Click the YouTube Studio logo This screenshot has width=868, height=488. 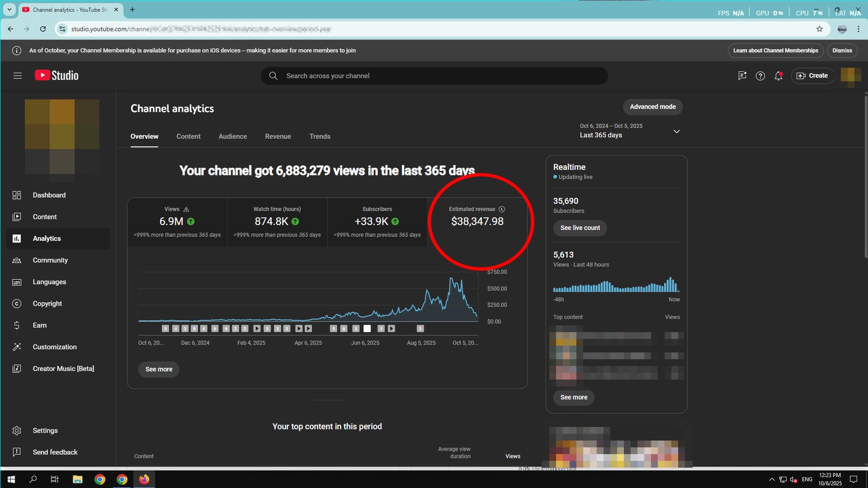tap(55, 75)
